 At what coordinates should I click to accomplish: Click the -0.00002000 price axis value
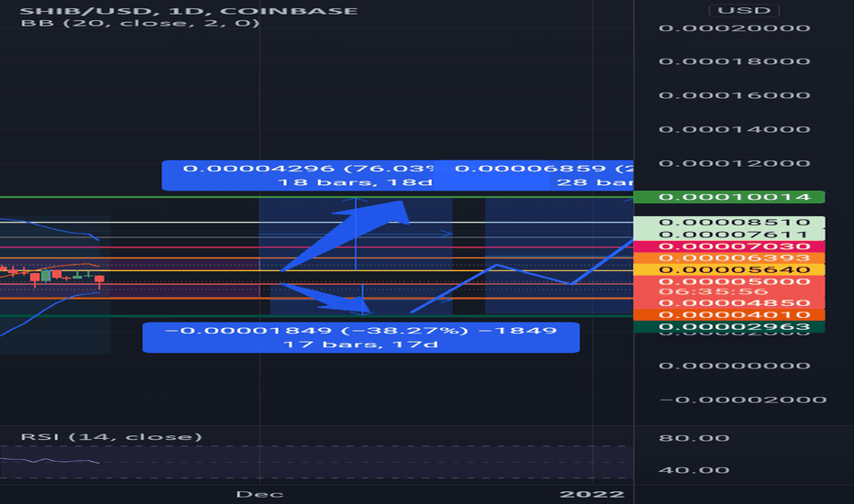click(x=743, y=400)
